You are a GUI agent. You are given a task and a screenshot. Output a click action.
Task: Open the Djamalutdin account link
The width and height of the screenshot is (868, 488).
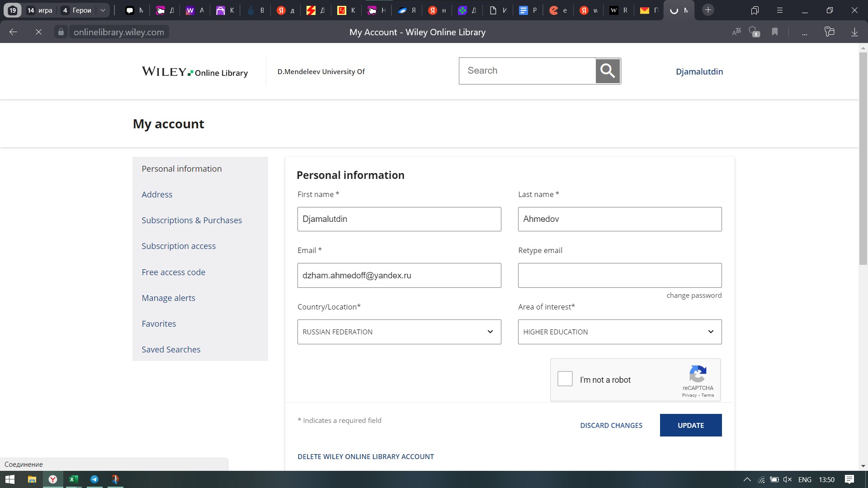point(699,71)
